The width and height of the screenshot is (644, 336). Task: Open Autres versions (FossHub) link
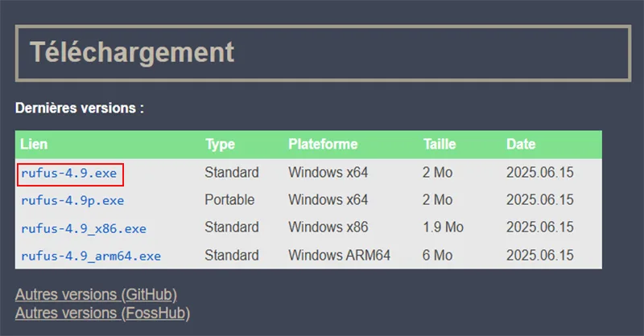click(x=103, y=313)
